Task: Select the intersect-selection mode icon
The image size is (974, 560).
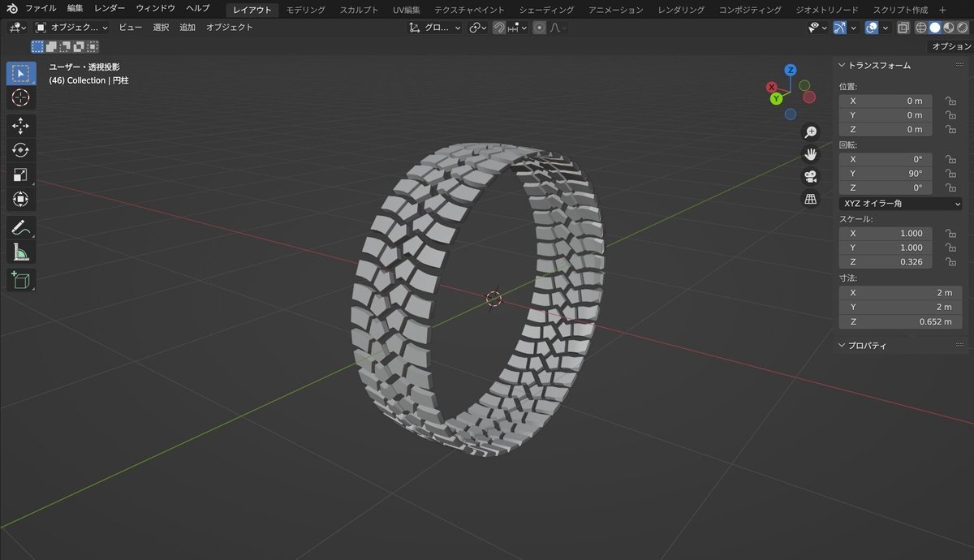Action: click(93, 46)
